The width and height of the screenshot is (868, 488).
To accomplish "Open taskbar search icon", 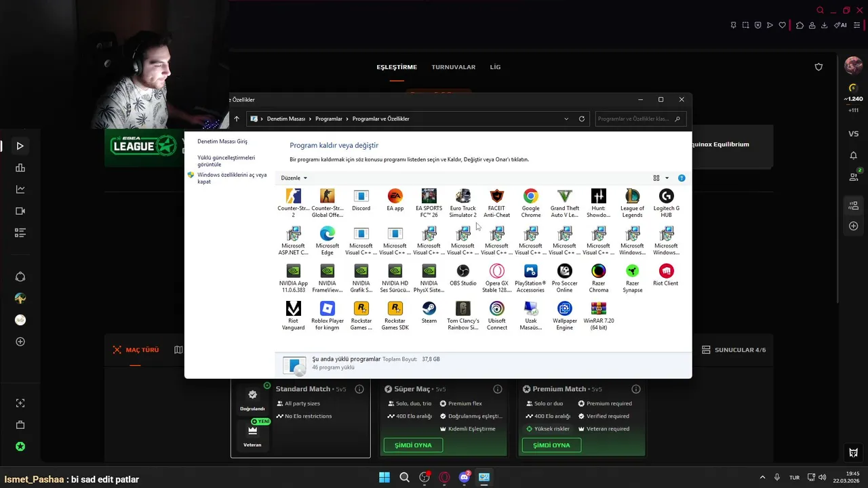I will pyautogui.click(x=404, y=477).
